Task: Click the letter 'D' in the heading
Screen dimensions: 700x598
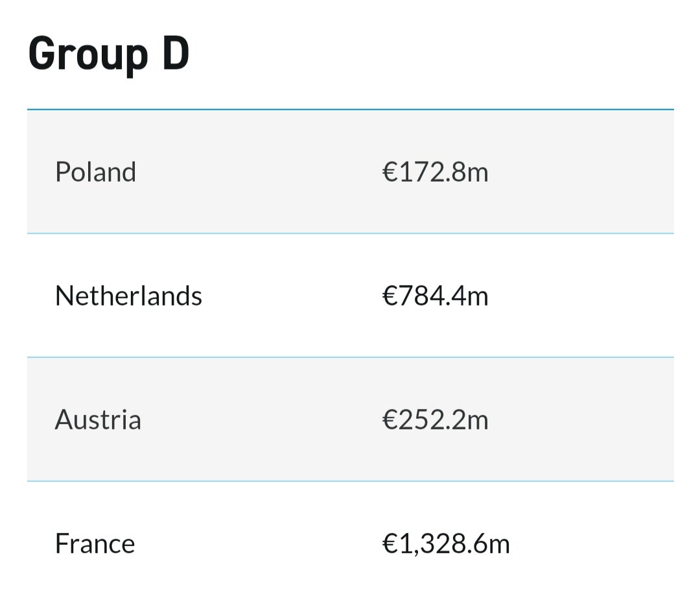Action: pos(176,53)
